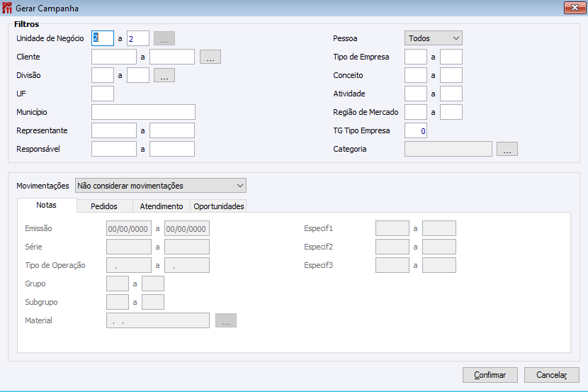The width and height of the screenshot is (588, 392).
Task: Click the Gerar Campanha title bar app icon
Action: (x=8, y=9)
